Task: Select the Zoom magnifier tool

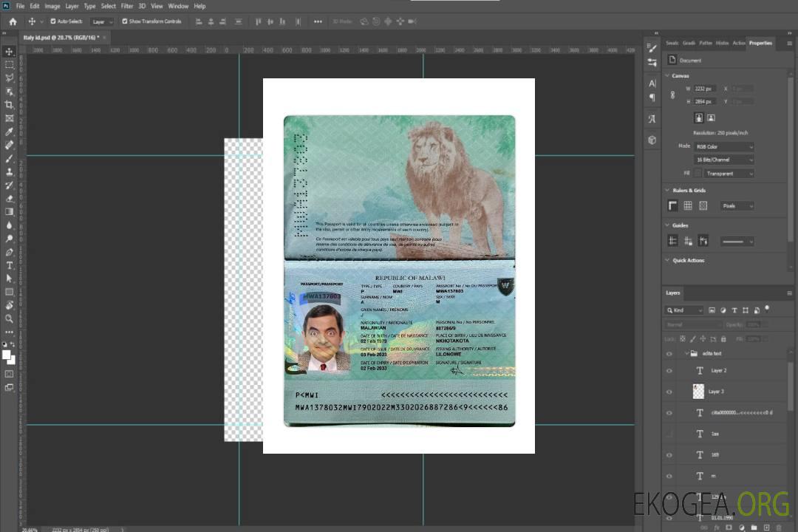Action: [9, 318]
